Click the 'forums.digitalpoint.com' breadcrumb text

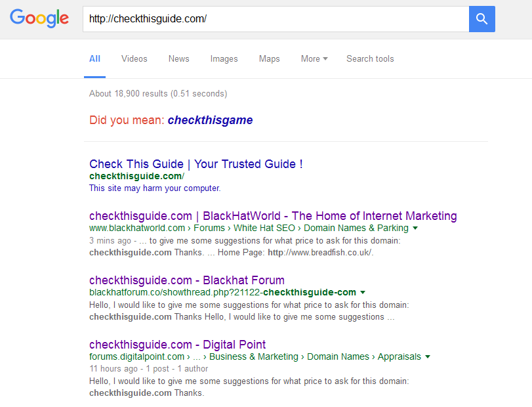click(136, 356)
